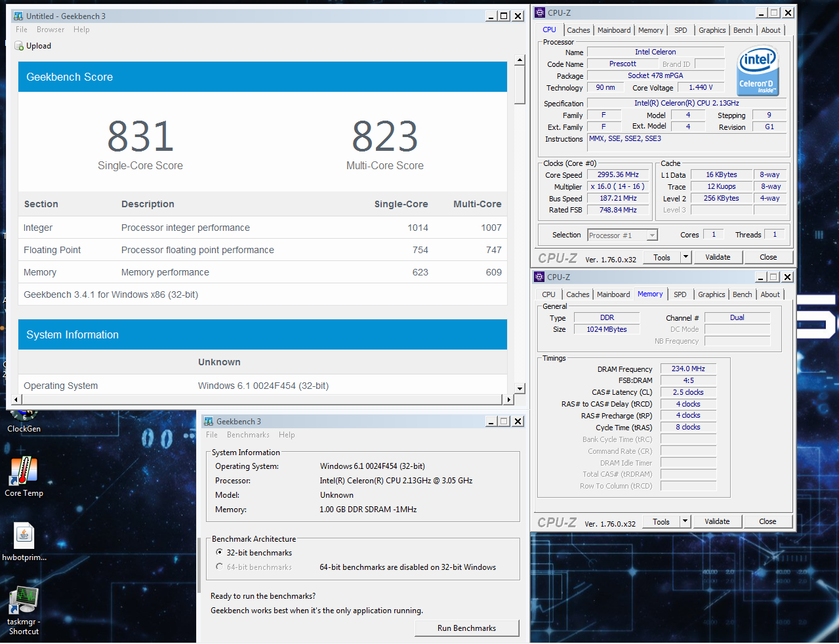Screen dimensions: 839x644
Task: Click the Upload icon in Geekbench
Action: [19, 46]
